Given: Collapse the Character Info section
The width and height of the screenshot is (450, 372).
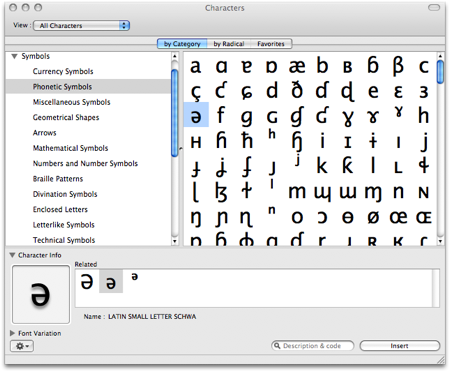Looking at the screenshot, I should (12, 255).
